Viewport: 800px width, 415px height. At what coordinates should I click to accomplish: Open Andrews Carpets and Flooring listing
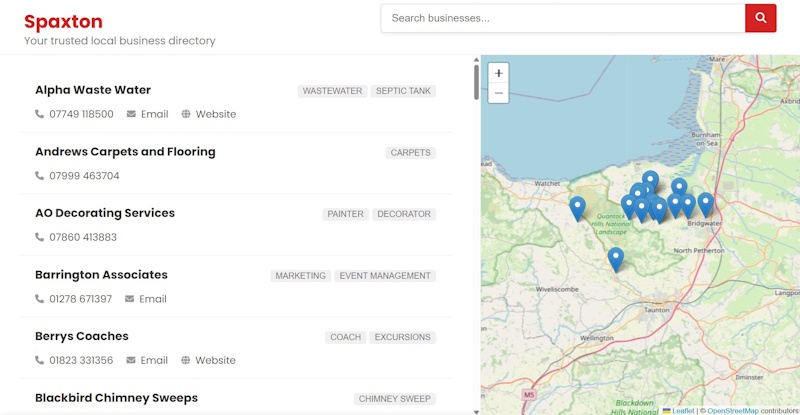(x=125, y=152)
